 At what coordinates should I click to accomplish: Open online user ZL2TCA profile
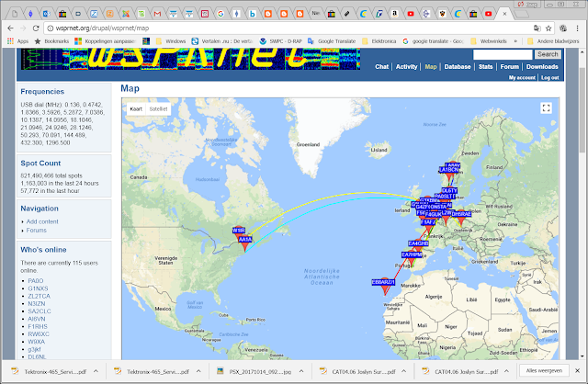point(39,296)
